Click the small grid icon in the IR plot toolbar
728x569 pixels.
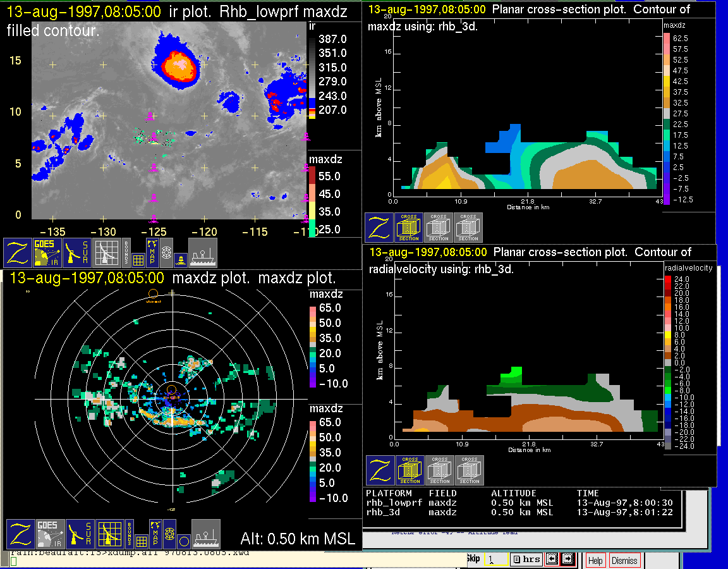[x=138, y=259]
